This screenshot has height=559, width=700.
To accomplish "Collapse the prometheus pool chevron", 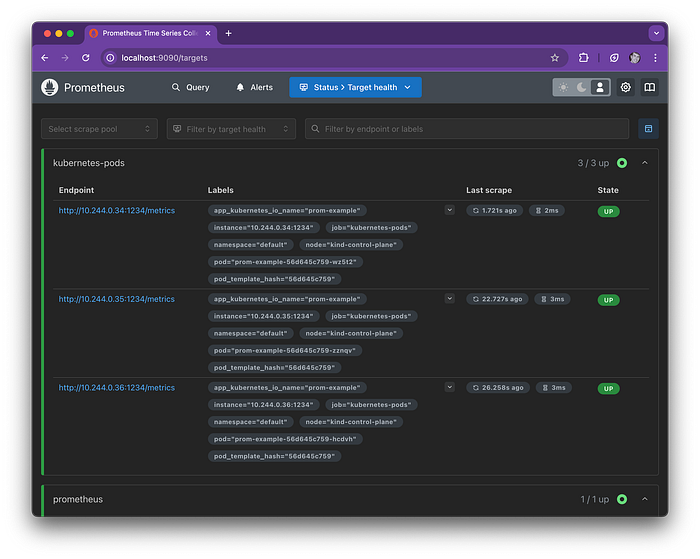I will 645,499.
